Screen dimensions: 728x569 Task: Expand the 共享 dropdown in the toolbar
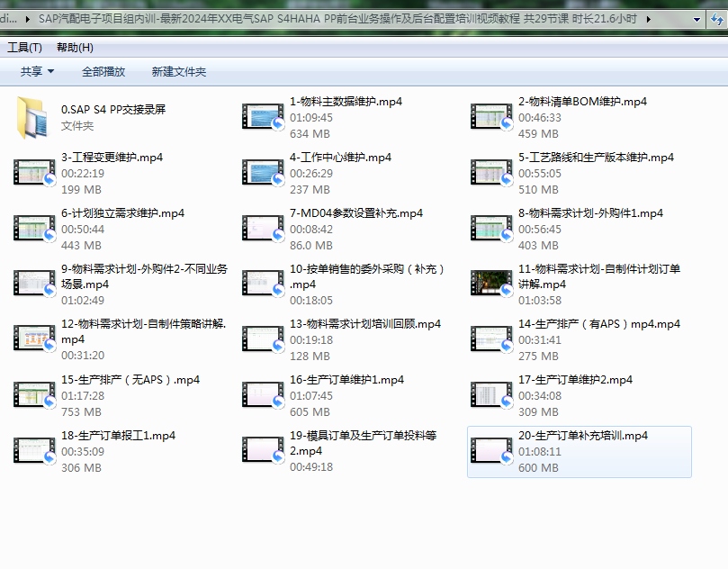click(x=37, y=72)
